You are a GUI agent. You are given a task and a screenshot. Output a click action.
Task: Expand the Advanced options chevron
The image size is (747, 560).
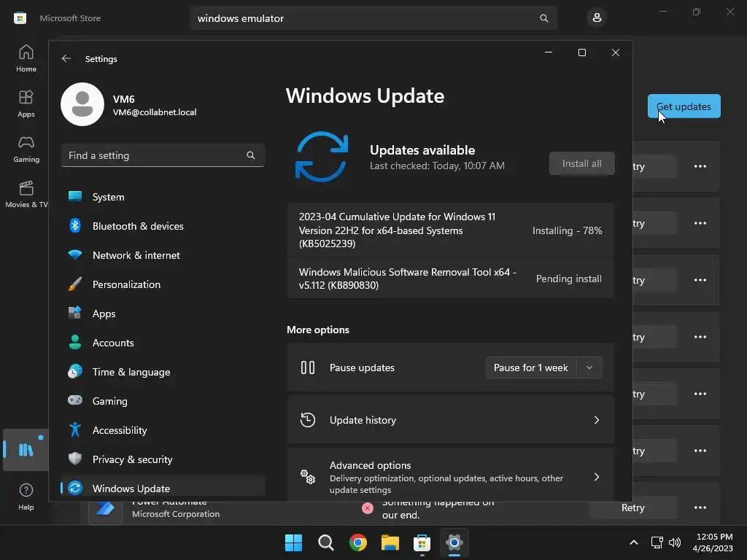click(597, 477)
